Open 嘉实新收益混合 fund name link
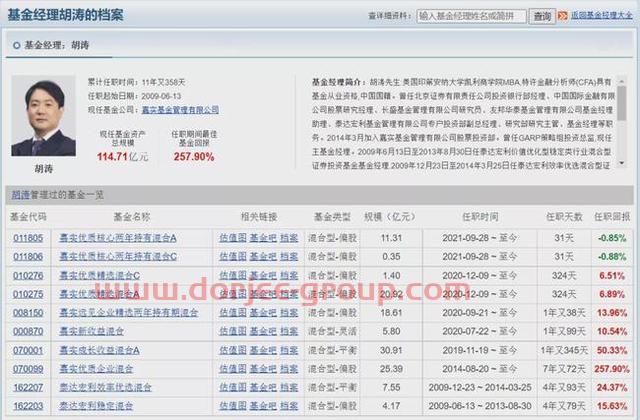Viewport: 640px width, 420px height. pyautogui.click(x=91, y=331)
